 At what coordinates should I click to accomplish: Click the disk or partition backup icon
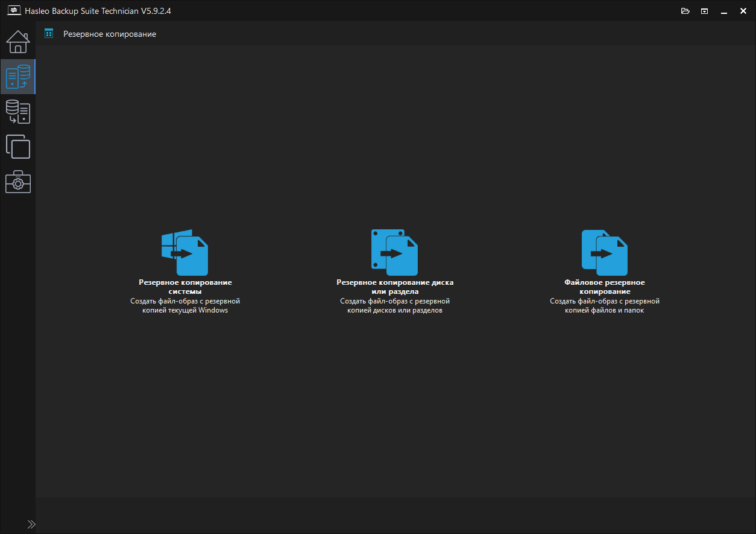click(394, 252)
